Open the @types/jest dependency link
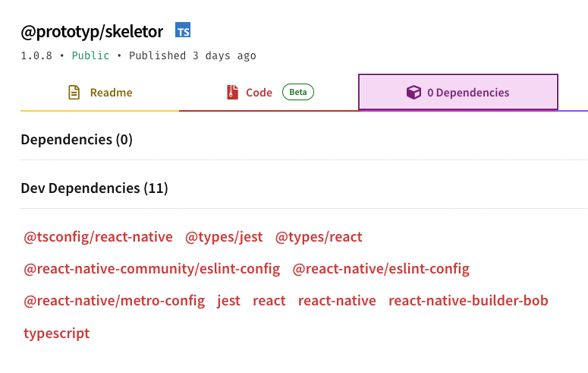 [x=224, y=237]
